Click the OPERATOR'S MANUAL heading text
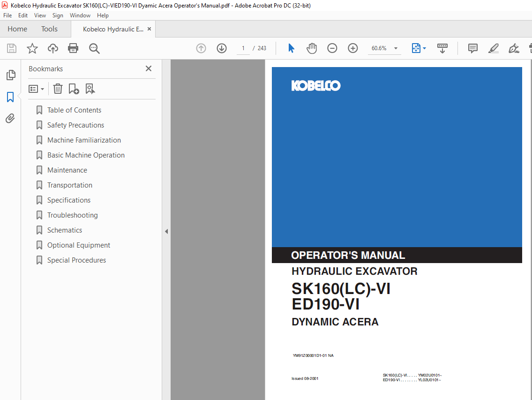 point(348,256)
